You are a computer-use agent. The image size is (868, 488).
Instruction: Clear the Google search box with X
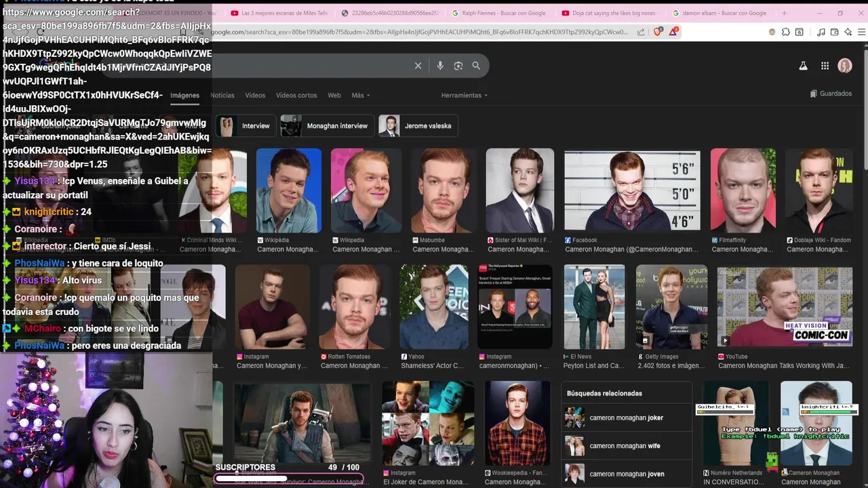click(418, 66)
